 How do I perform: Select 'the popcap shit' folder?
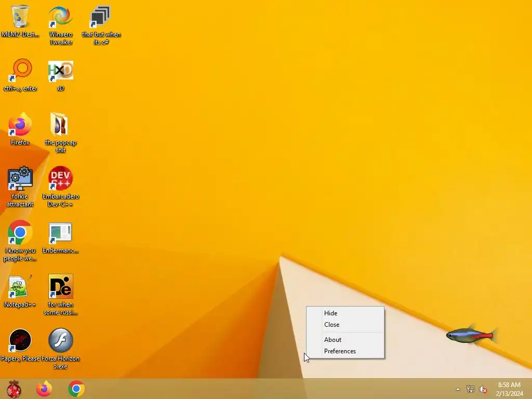(60, 133)
